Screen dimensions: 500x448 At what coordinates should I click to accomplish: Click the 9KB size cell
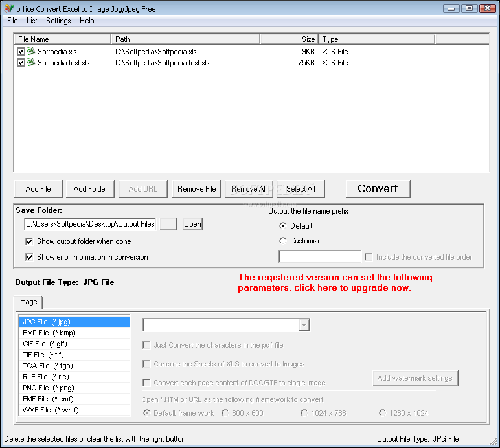click(308, 52)
